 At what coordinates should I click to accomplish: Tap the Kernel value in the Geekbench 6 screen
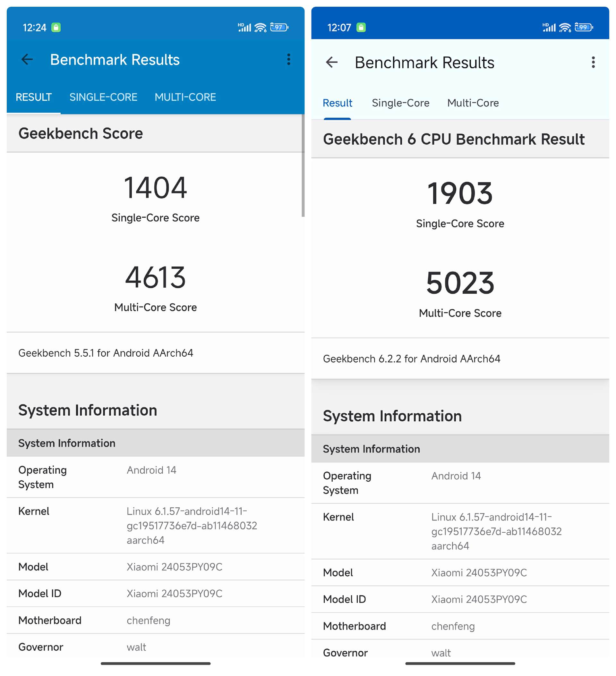[x=497, y=531]
